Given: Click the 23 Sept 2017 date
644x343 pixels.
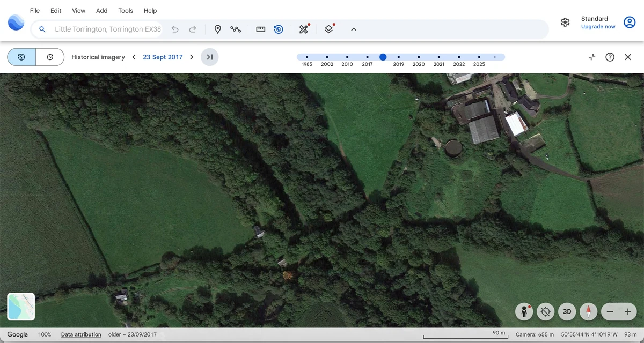Looking at the screenshot, I should tap(163, 57).
